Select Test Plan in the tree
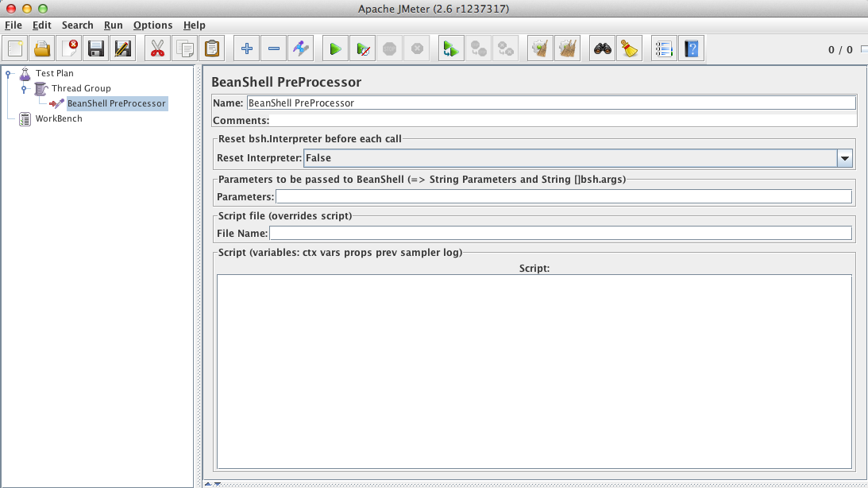 coord(54,73)
